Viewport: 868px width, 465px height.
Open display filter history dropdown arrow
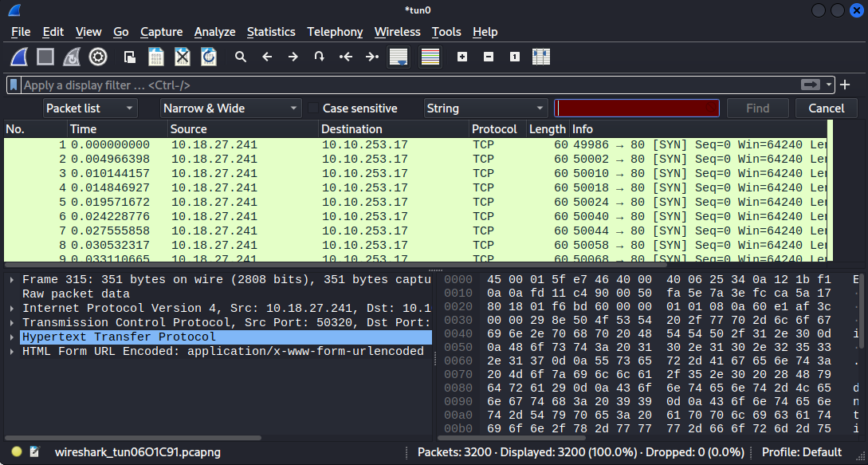829,85
